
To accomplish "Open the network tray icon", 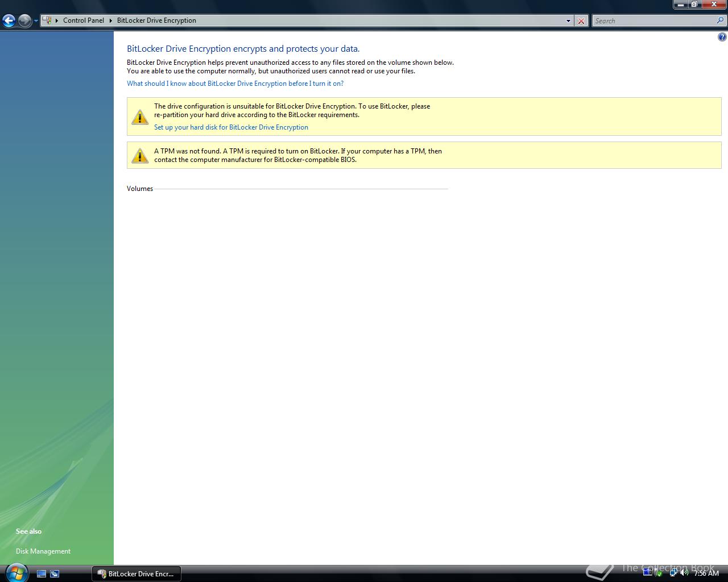I will (673, 573).
